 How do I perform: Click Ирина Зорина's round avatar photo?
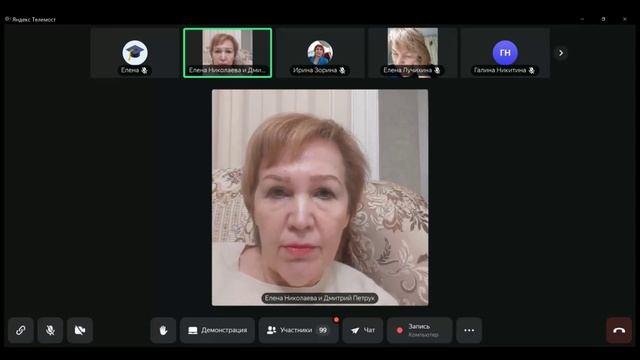click(x=320, y=53)
